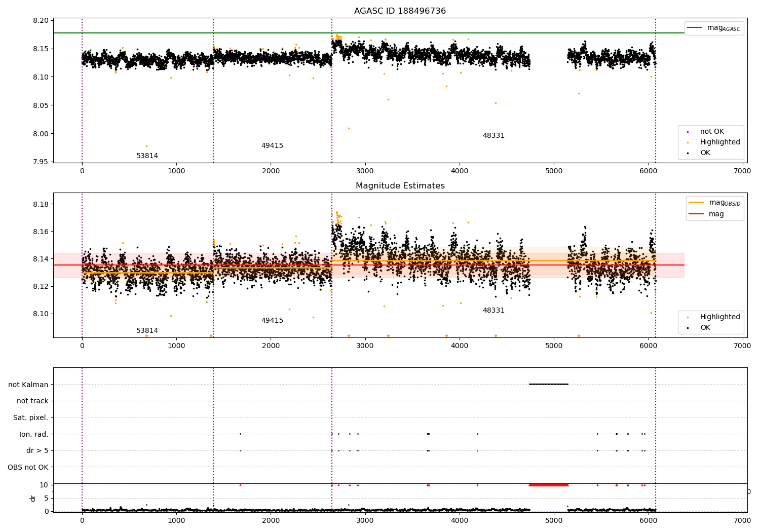Click OBSID label 48331 in Magnitude Estimates plot
Viewport: 760px width, 532px height.
point(493,311)
